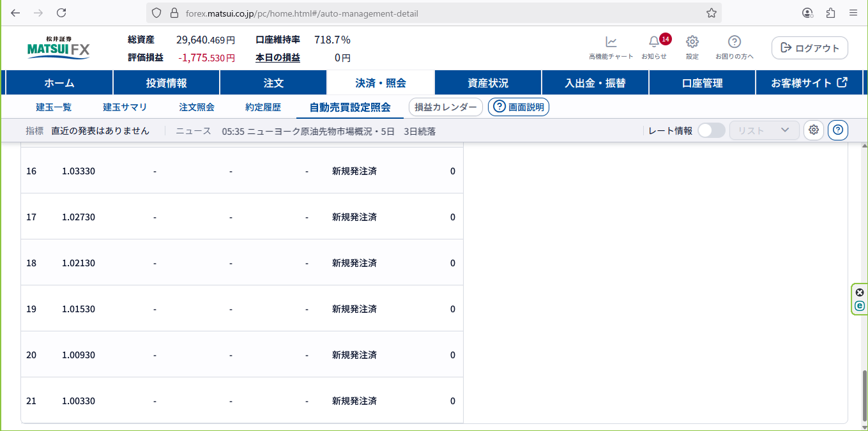Click the MATSUI FX logo
Viewport: 868px width, 431px height.
(x=59, y=48)
